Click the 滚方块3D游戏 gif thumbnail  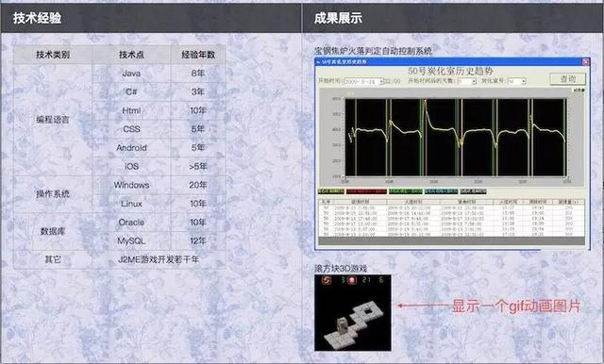352,312
